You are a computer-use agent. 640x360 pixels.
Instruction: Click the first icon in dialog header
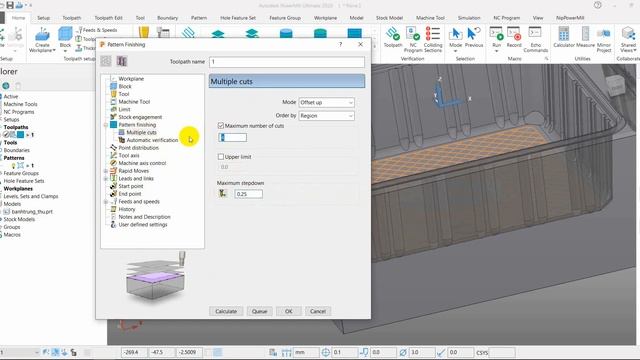106,61
